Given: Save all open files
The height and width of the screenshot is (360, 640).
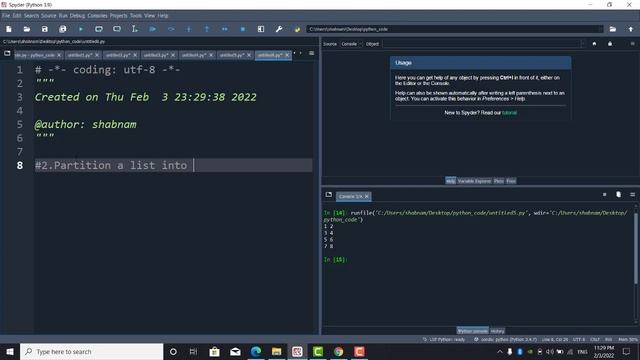Looking at the screenshot, I should click(62, 29).
